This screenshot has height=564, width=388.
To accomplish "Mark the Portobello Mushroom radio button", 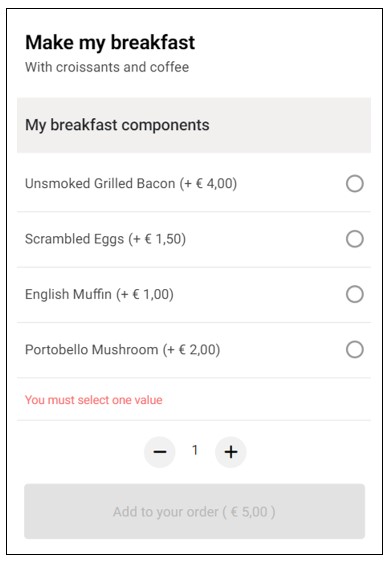I will coord(355,350).
